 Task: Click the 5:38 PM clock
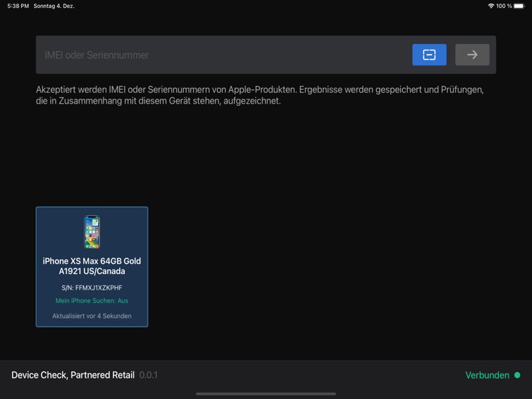tap(18, 6)
